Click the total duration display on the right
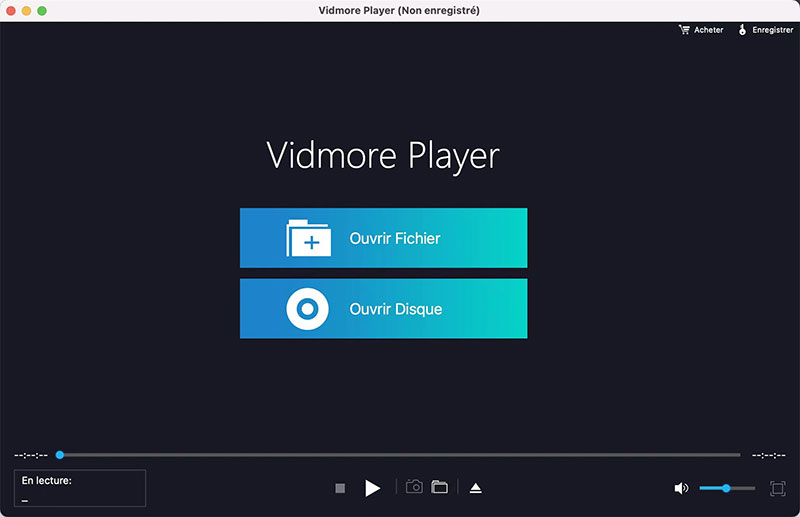 click(x=769, y=455)
